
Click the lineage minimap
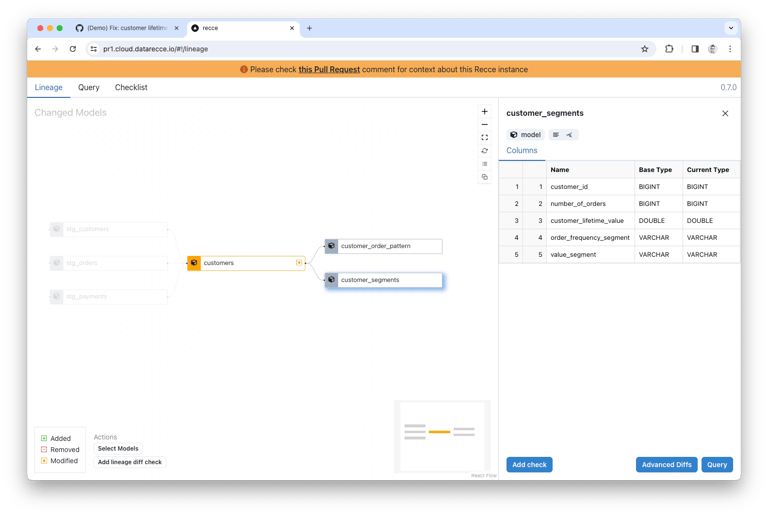(x=442, y=437)
